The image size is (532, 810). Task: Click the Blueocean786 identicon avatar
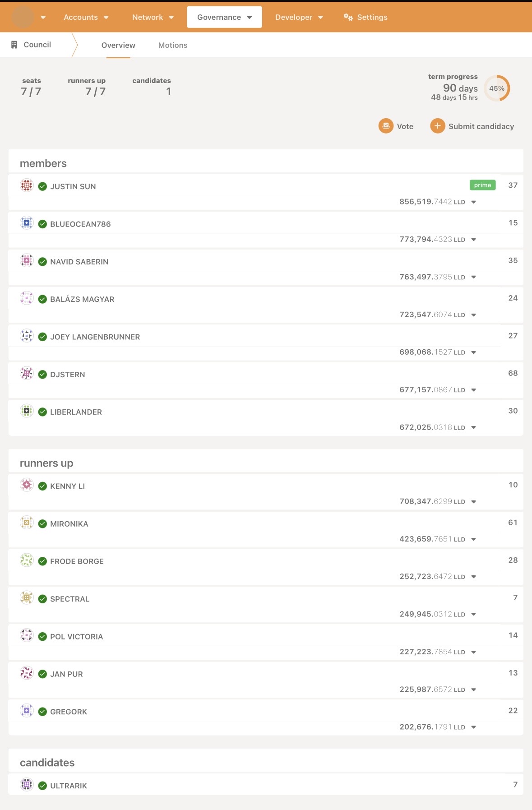coord(27,223)
